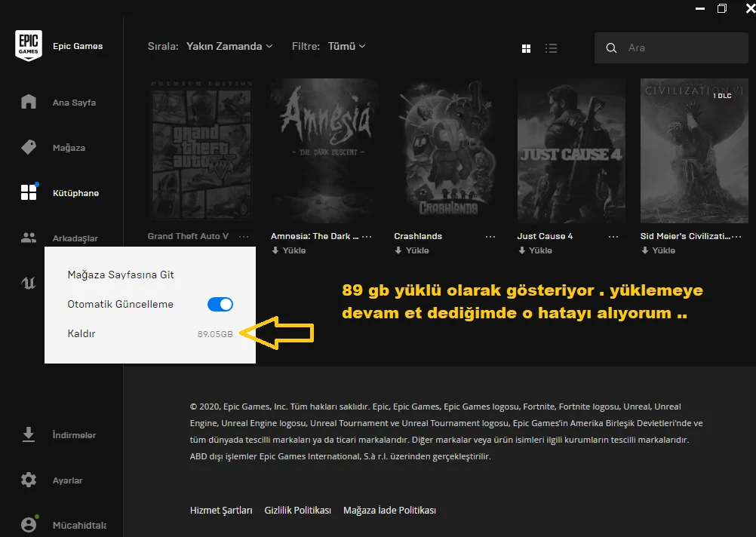The width and height of the screenshot is (756, 537).
Task: Click the Mücahidtalı username text
Action: 79,525
